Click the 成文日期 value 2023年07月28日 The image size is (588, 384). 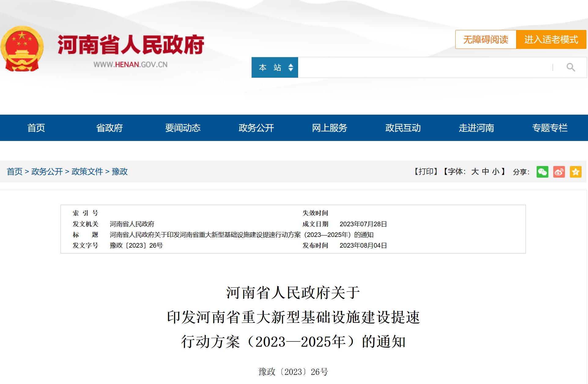(x=363, y=224)
